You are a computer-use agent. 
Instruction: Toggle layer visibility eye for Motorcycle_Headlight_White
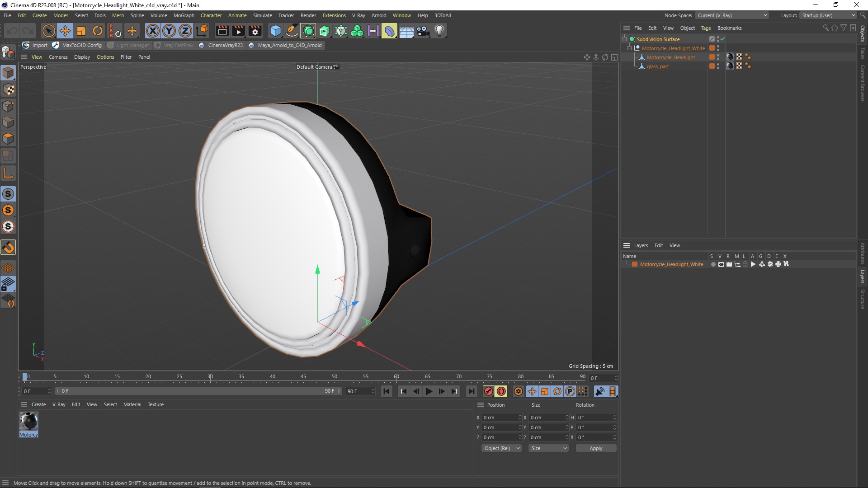coord(721,264)
